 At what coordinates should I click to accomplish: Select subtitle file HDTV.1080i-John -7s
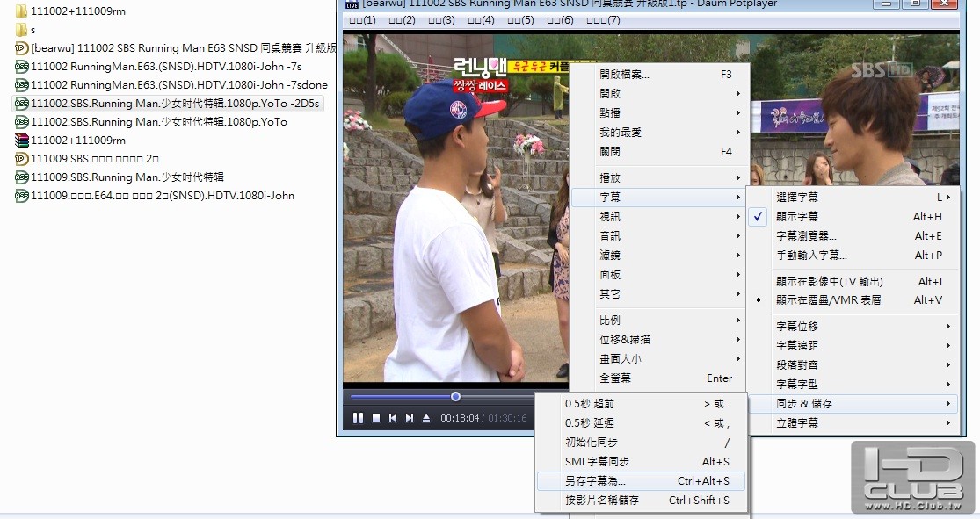pos(158,66)
